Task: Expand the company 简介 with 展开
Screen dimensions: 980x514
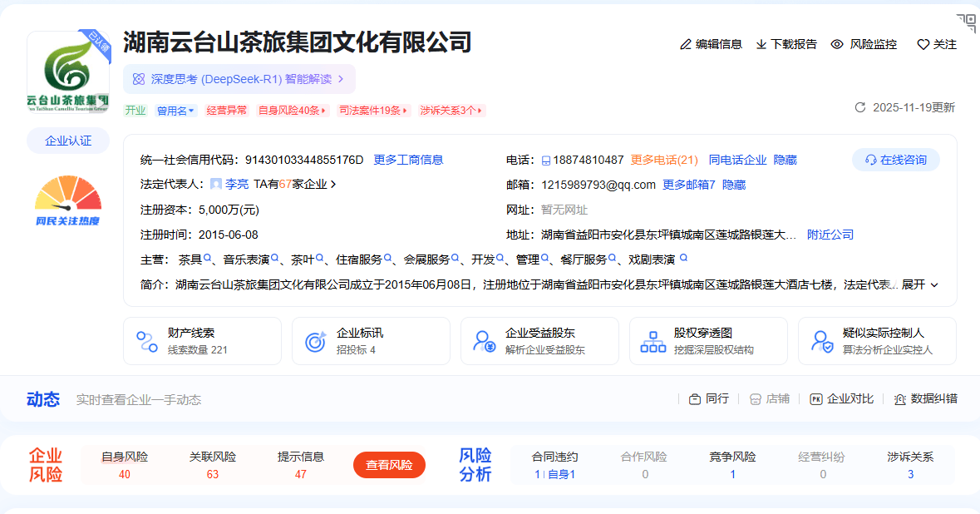Action: pyautogui.click(x=920, y=284)
